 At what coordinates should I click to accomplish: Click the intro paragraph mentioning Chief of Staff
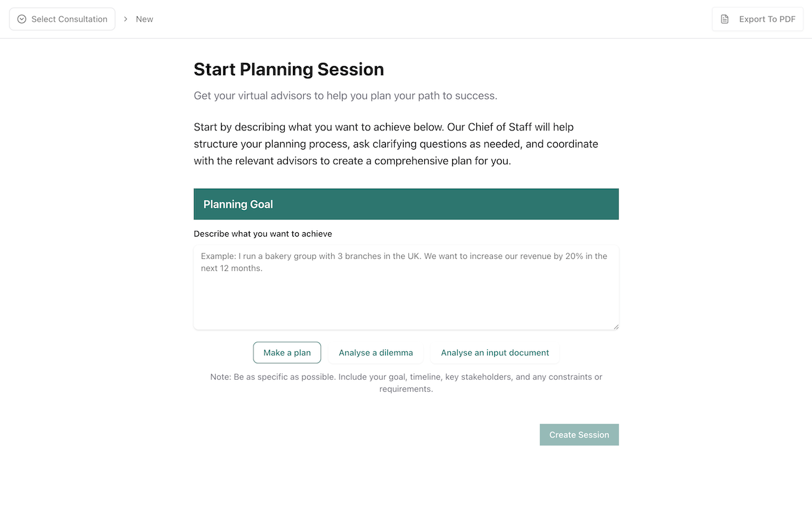click(395, 144)
